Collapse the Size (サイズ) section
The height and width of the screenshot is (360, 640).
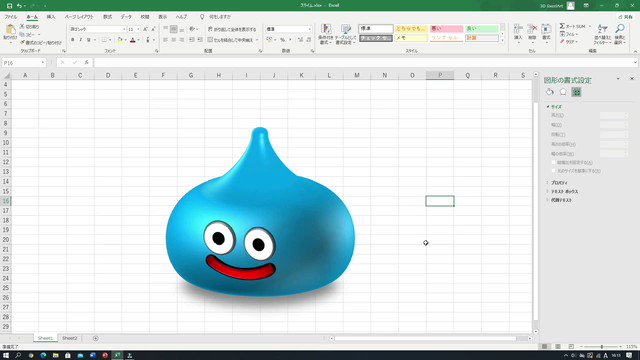[548, 107]
